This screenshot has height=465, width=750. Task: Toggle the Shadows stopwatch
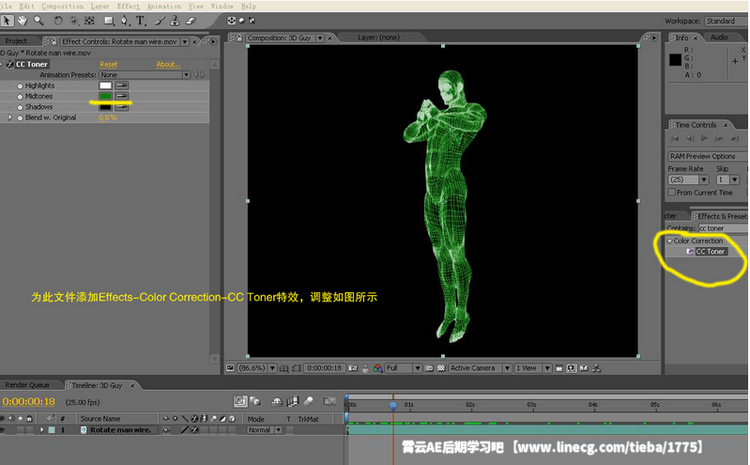20,108
